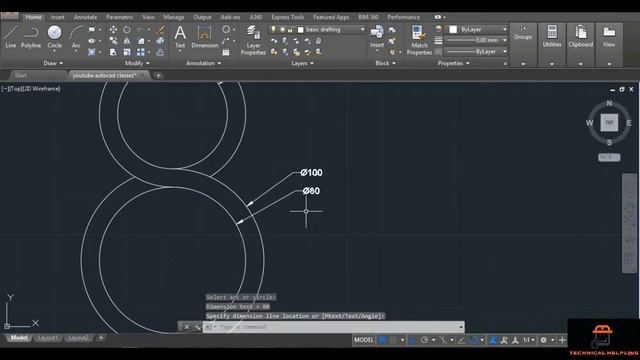Viewport: 640px width, 360px height.
Task: Open the Groups panel
Action: (x=523, y=45)
